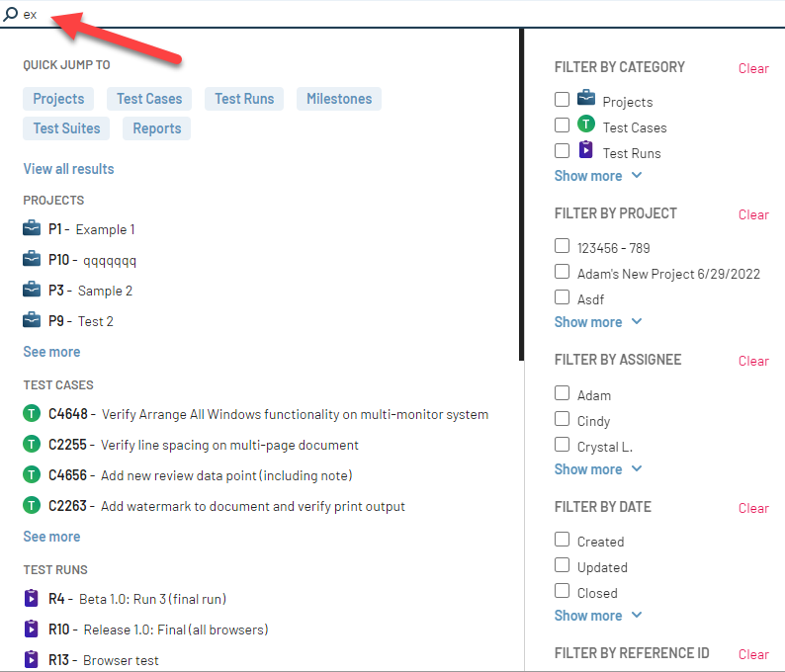Viewport: 785px width, 672px height.
Task: Check the Projects category filter
Action: pos(562,99)
